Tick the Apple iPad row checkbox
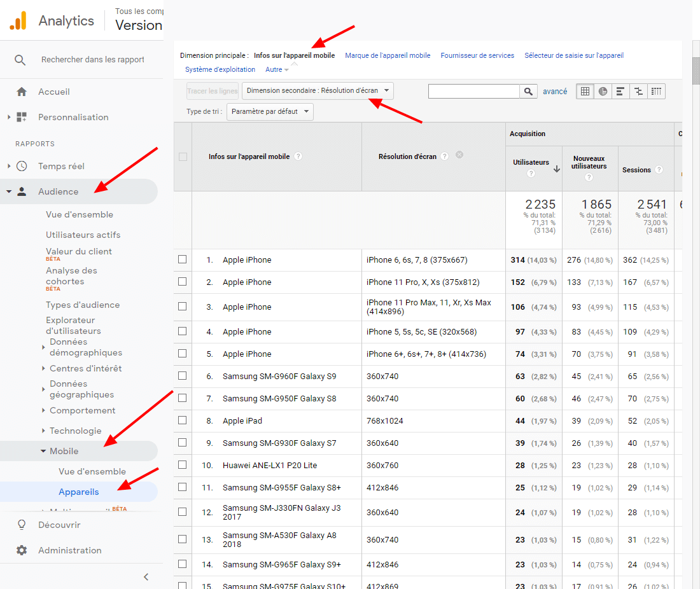 tap(183, 420)
